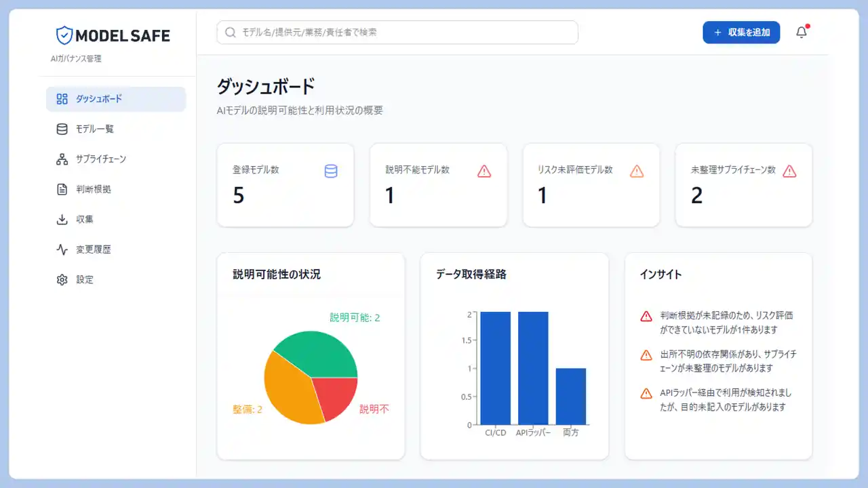Click warning icon on 未整理サプライチェーン数 card
The width and height of the screenshot is (868, 488).
tap(789, 171)
